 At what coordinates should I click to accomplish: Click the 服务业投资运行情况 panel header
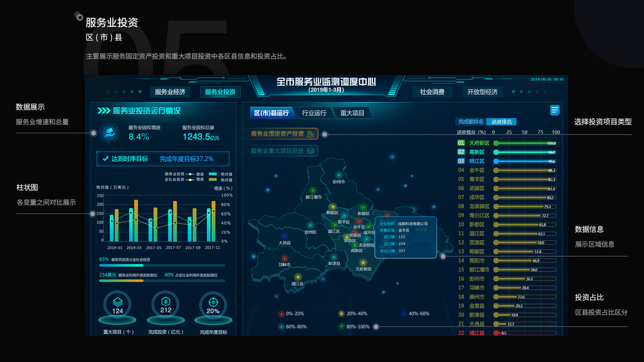coord(139,111)
